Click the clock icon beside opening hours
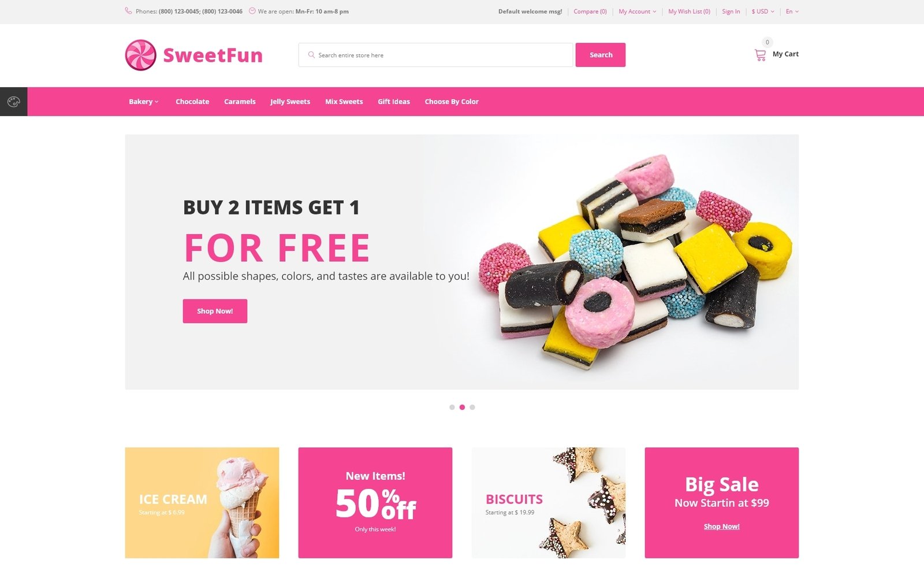This screenshot has height=578, width=924. 252,11
